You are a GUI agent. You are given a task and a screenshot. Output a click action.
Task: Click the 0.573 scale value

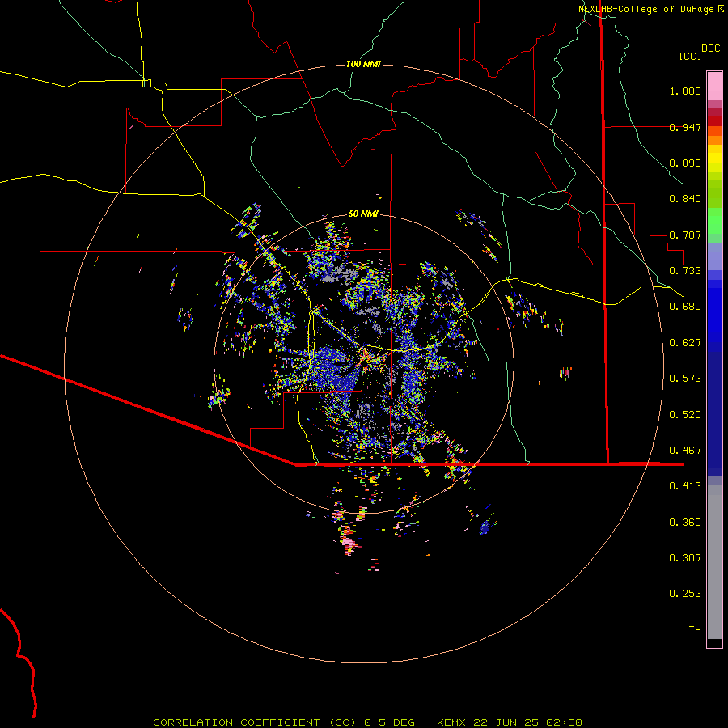coord(685,379)
